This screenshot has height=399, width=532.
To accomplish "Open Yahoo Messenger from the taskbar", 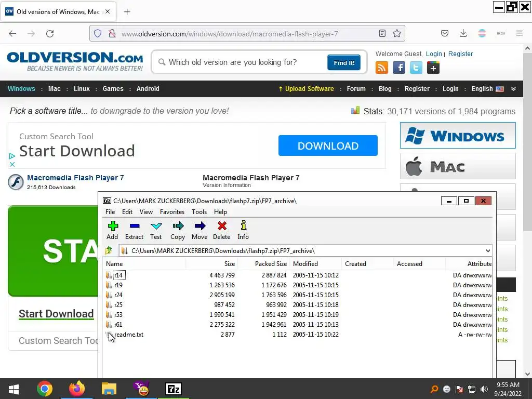I will (141, 389).
